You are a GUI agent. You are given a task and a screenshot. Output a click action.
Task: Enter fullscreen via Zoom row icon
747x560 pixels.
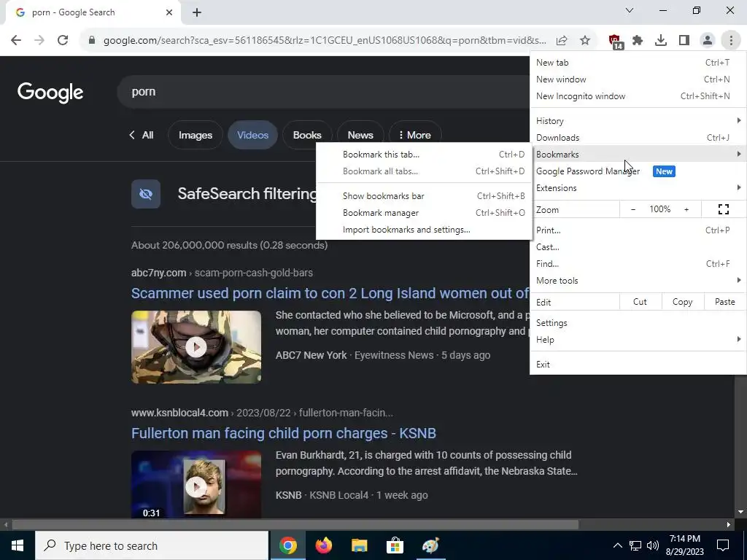coord(723,209)
